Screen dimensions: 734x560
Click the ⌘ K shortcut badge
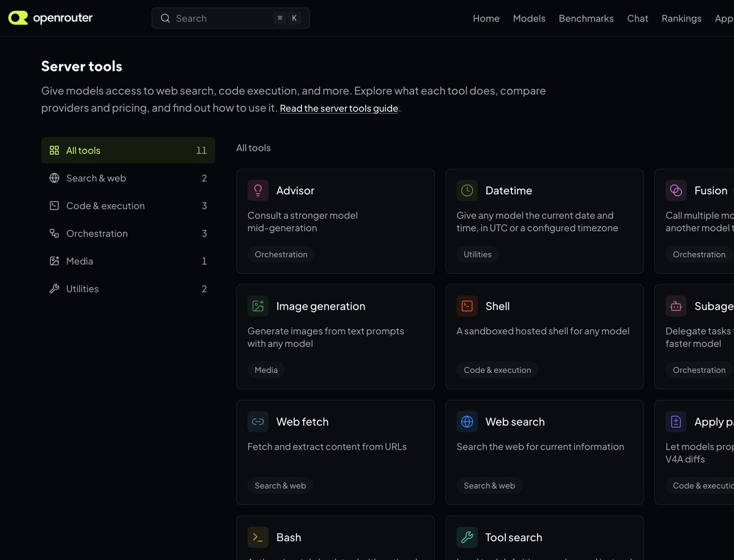(287, 18)
